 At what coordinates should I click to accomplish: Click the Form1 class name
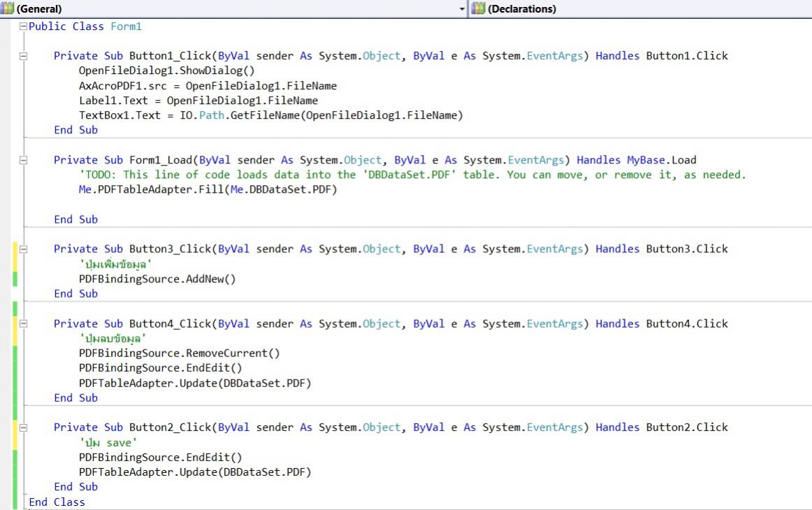click(x=126, y=27)
